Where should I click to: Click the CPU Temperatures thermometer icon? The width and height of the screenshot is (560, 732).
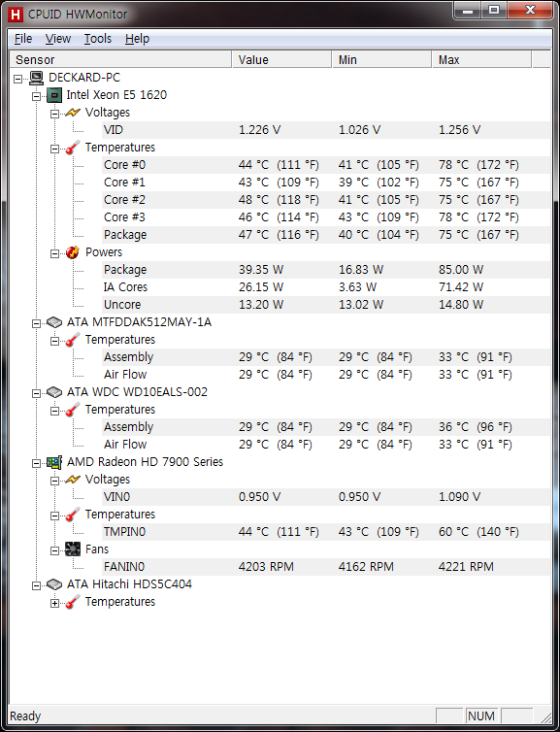click(73, 148)
